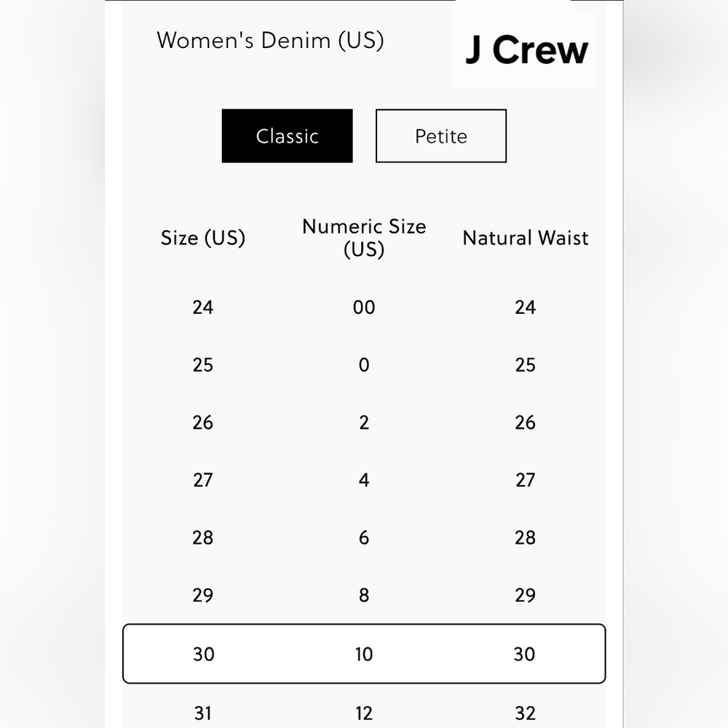Click numeric size 10 in selected row
This screenshot has width=728, height=728.
coord(363,654)
